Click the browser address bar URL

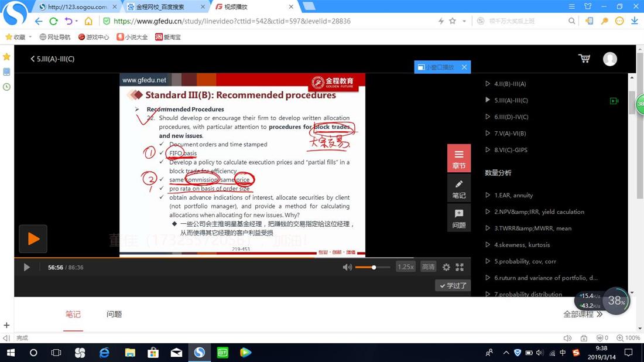[x=232, y=21]
